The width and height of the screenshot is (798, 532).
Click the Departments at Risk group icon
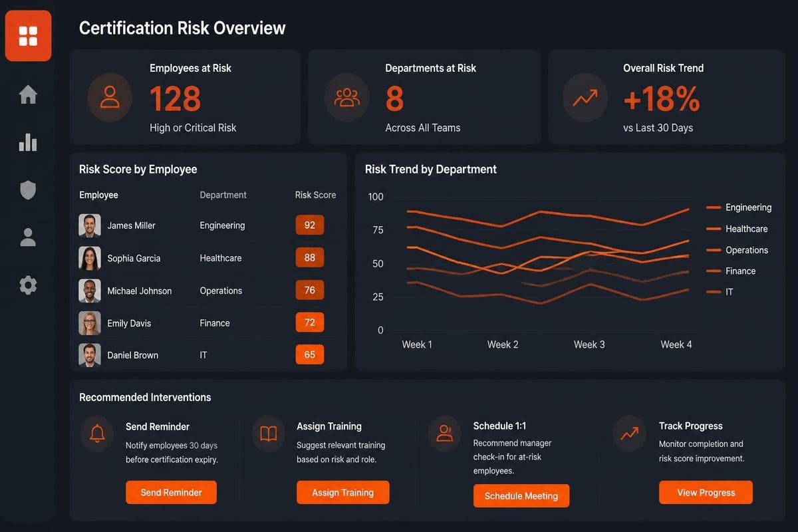[x=346, y=98]
